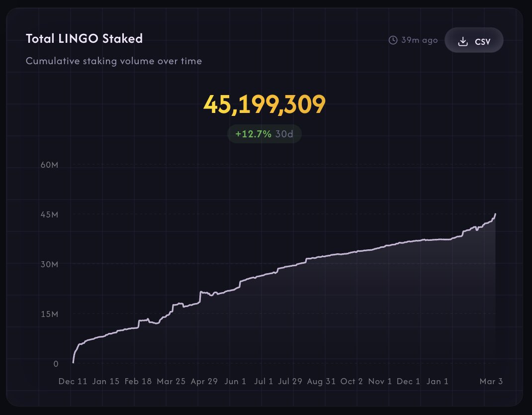Download the chart data with CSV button
This screenshot has width=532, height=415.
(x=474, y=40)
